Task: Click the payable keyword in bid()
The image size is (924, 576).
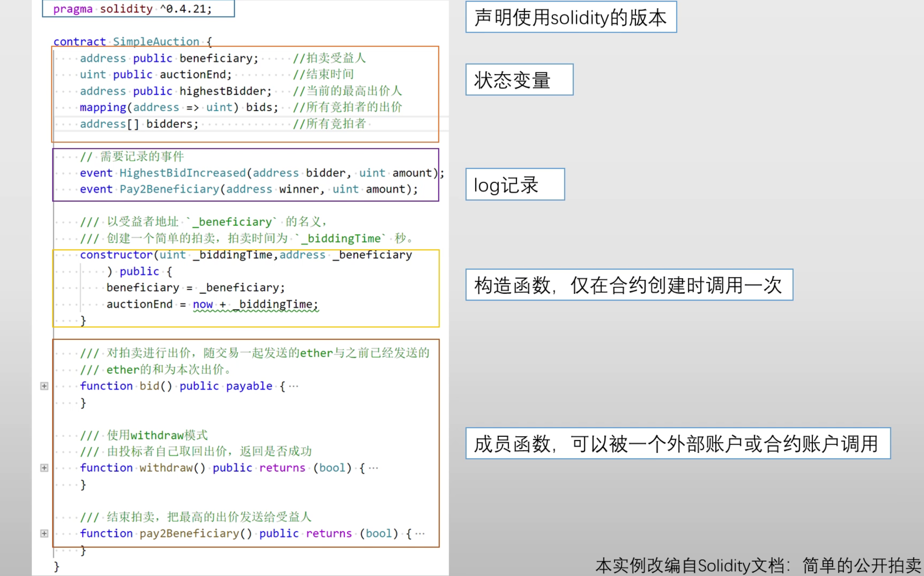Action: tap(249, 386)
